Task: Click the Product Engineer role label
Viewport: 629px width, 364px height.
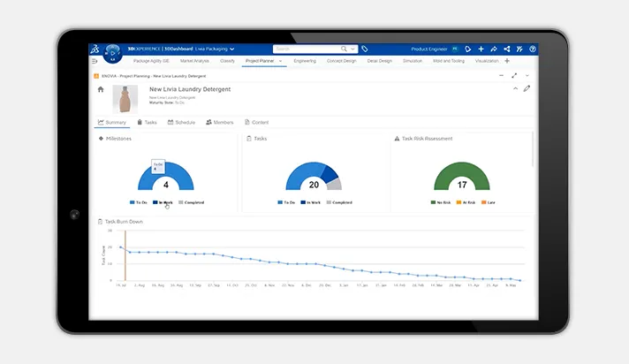Action: [429, 49]
